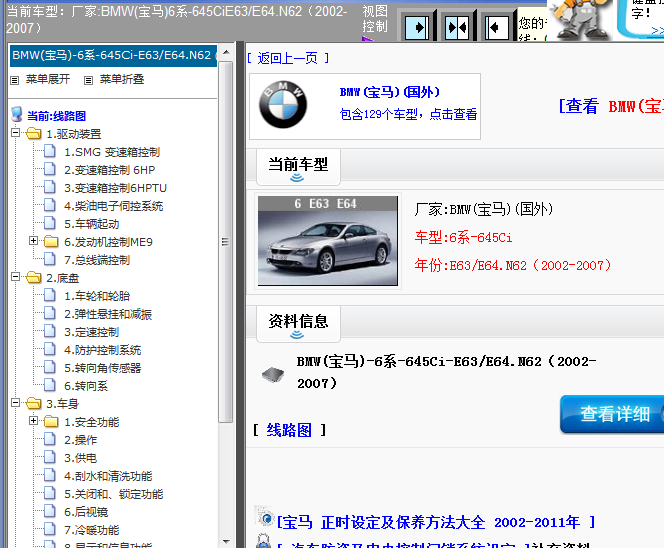Click the computer icon beside 当前:线路图
664x548 pixels.
pos(17,114)
